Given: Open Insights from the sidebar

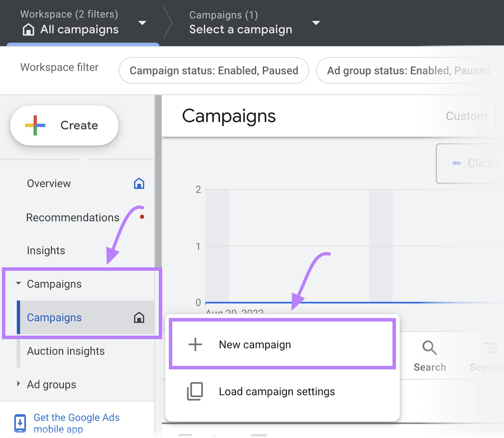Looking at the screenshot, I should (46, 250).
